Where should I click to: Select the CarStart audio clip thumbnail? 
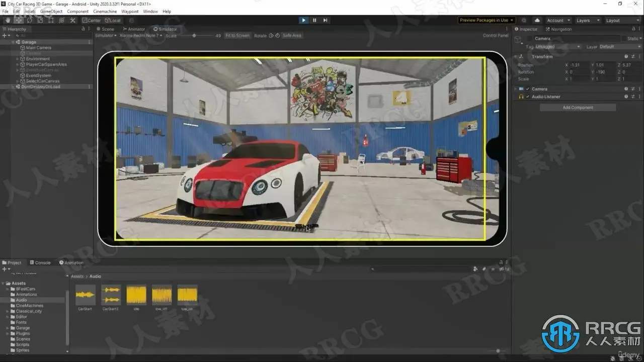(x=85, y=295)
